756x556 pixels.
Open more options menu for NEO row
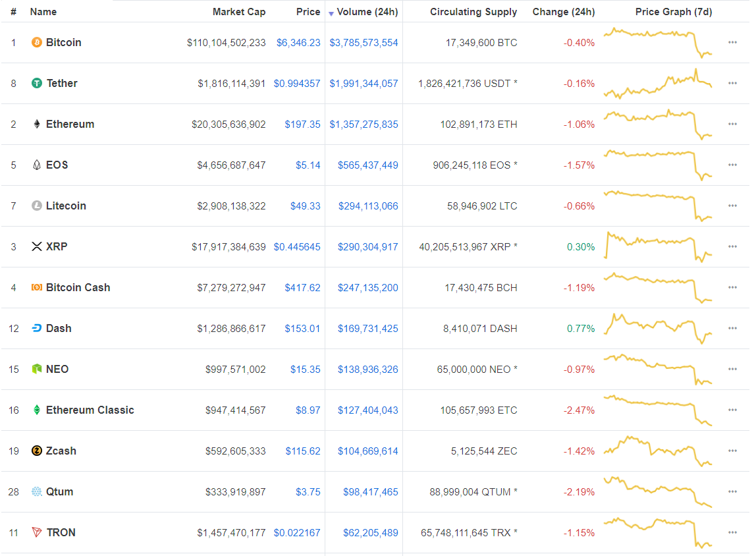click(732, 369)
